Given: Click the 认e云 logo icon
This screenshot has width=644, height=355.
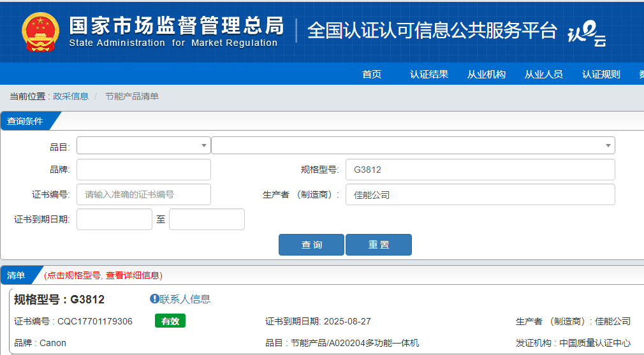Looking at the screenshot, I should pyautogui.click(x=586, y=33).
